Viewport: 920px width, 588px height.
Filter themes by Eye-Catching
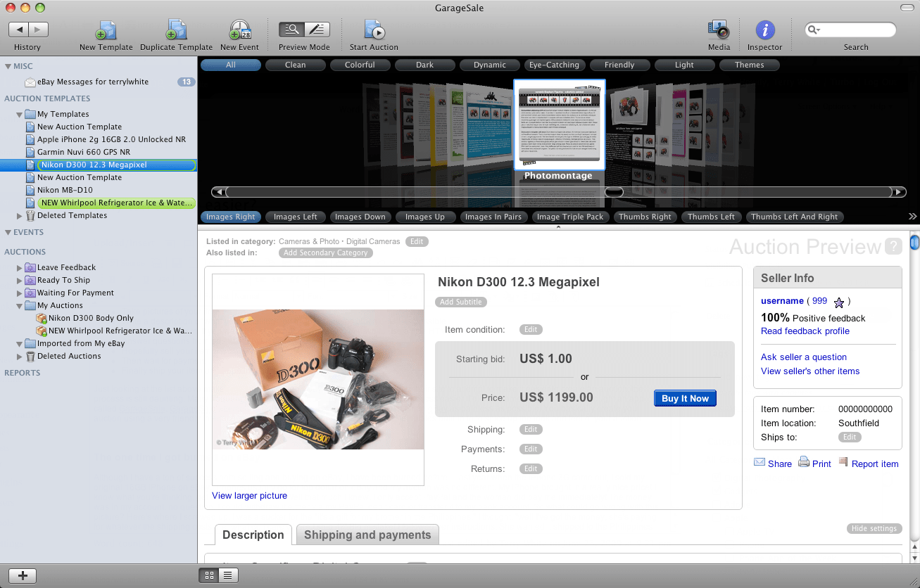pos(555,65)
